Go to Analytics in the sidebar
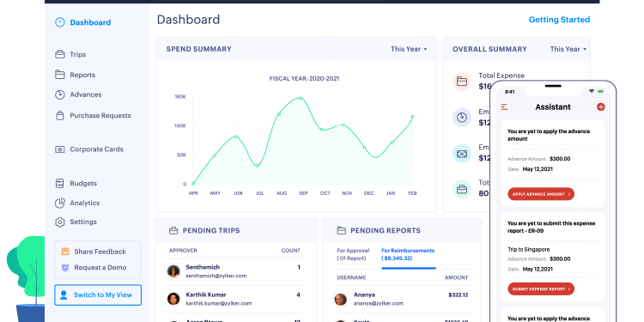Image resolution: width=644 pixels, height=322 pixels. [85, 203]
